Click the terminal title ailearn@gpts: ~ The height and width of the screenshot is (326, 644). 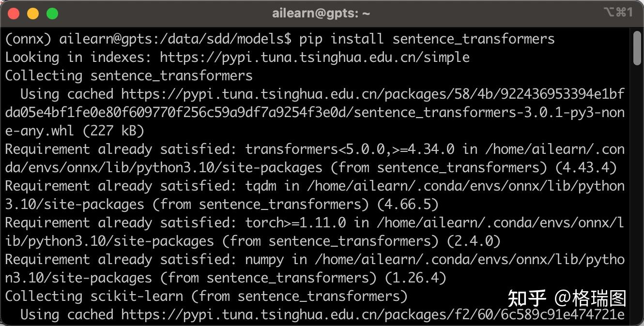[x=322, y=13]
